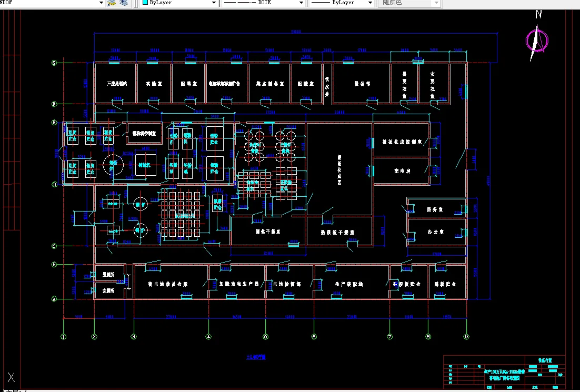
Task: Select the 纯水制备室 room label
Action: click(x=270, y=84)
